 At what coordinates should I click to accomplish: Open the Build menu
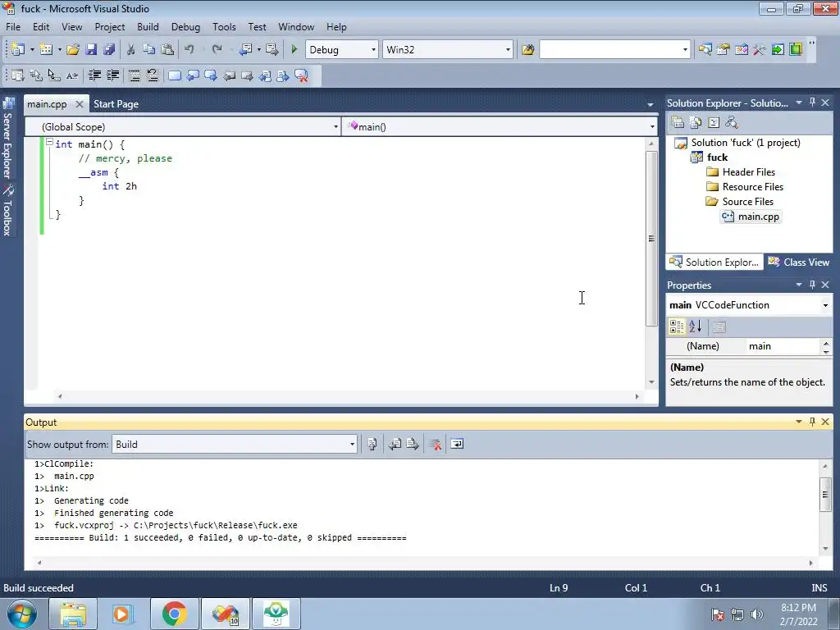click(148, 27)
